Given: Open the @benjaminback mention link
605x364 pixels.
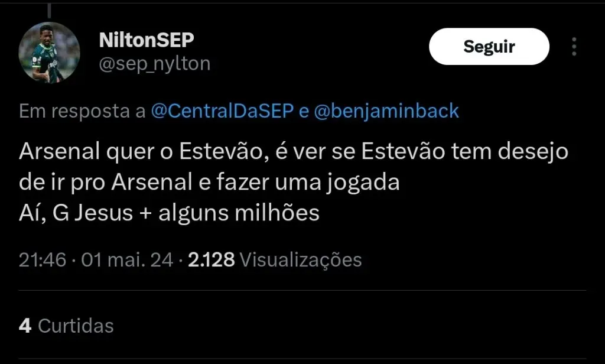Looking at the screenshot, I should coord(387,111).
